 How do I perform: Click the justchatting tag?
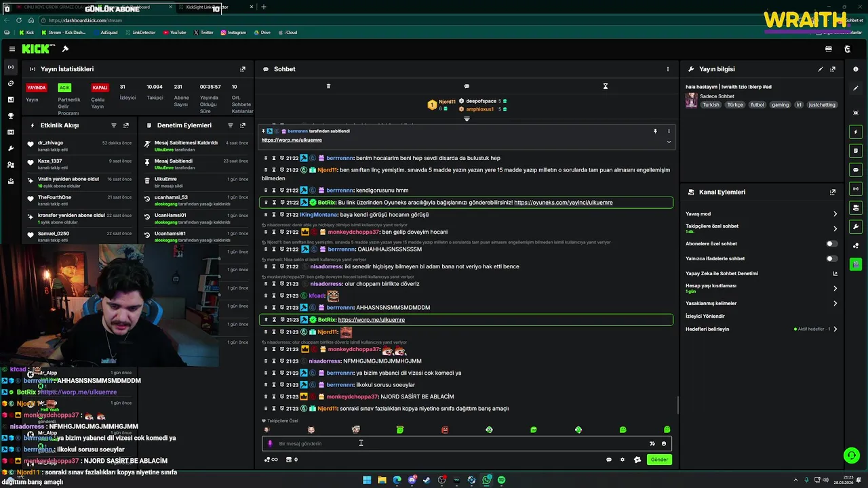point(823,105)
